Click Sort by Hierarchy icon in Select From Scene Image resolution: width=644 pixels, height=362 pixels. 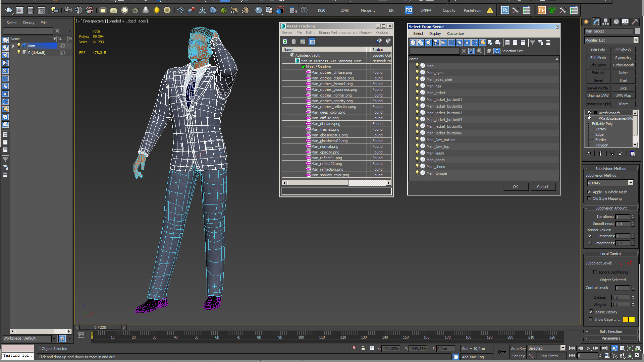click(x=497, y=51)
